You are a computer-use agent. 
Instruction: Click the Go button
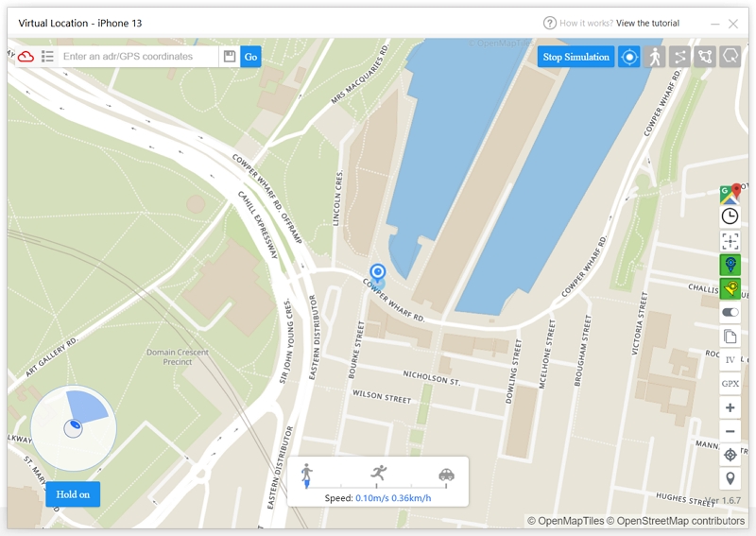click(250, 57)
